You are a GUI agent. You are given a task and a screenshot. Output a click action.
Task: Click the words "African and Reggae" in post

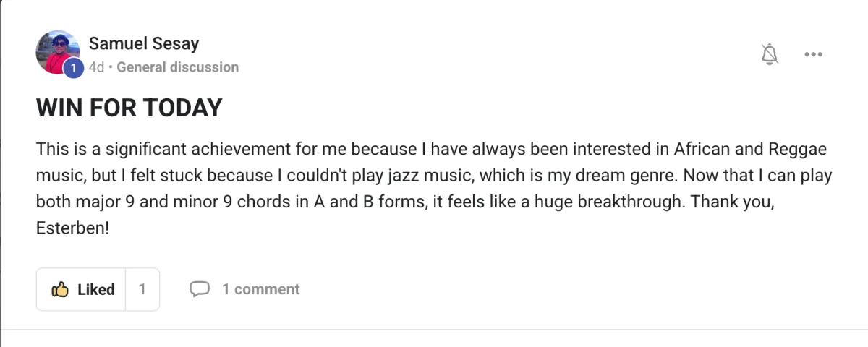click(749, 150)
